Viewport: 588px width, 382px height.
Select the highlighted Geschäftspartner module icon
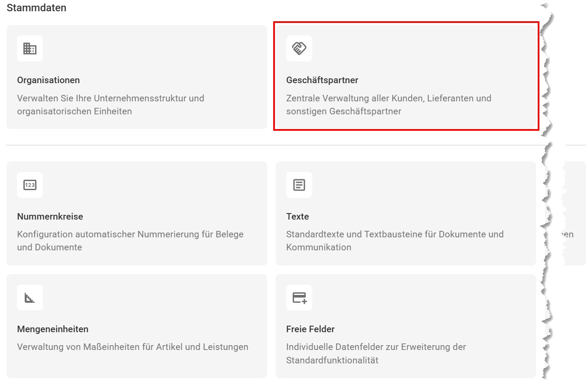[299, 49]
